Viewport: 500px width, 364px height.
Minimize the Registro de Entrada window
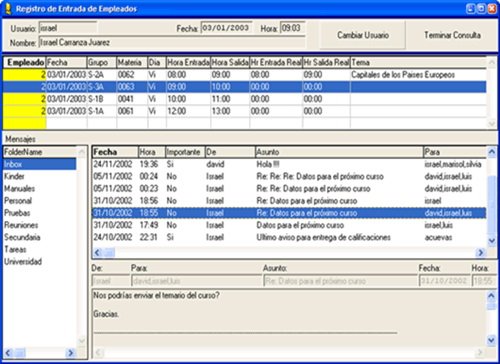pos(470,9)
